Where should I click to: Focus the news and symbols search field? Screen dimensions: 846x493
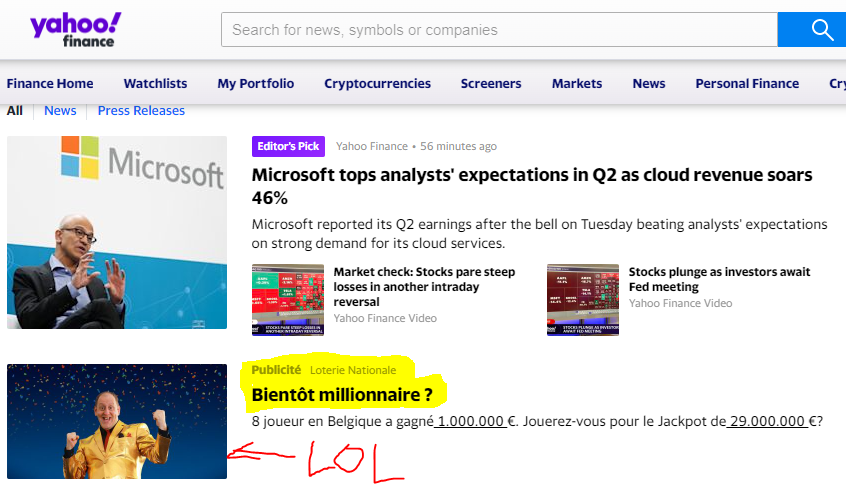point(499,30)
